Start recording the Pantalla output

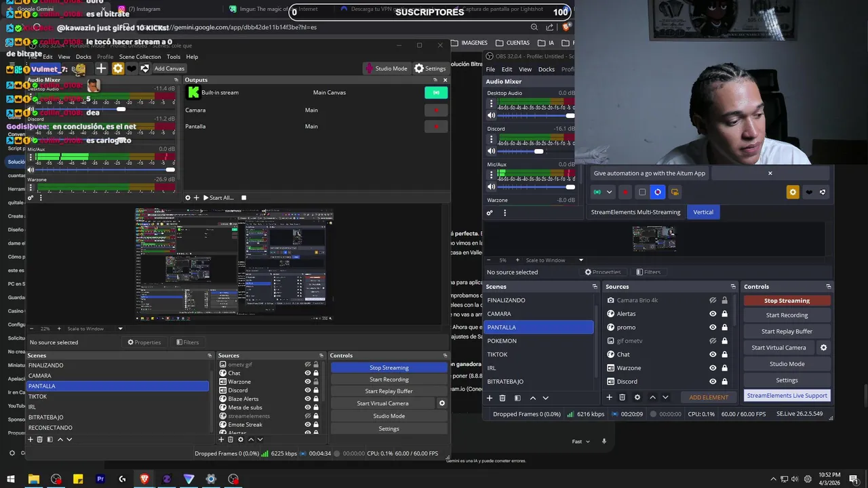[436, 126]
